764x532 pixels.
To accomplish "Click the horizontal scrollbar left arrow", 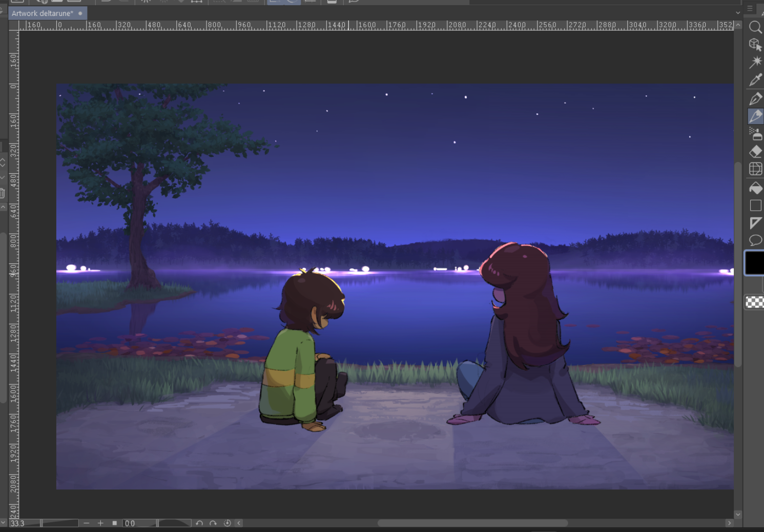I will [x=239, y=523].
